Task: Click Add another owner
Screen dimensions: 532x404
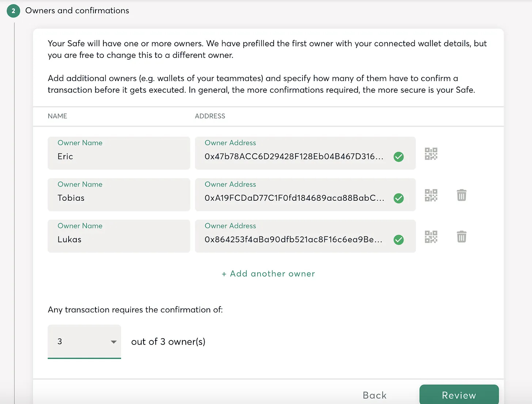Action: click(268, 273)
